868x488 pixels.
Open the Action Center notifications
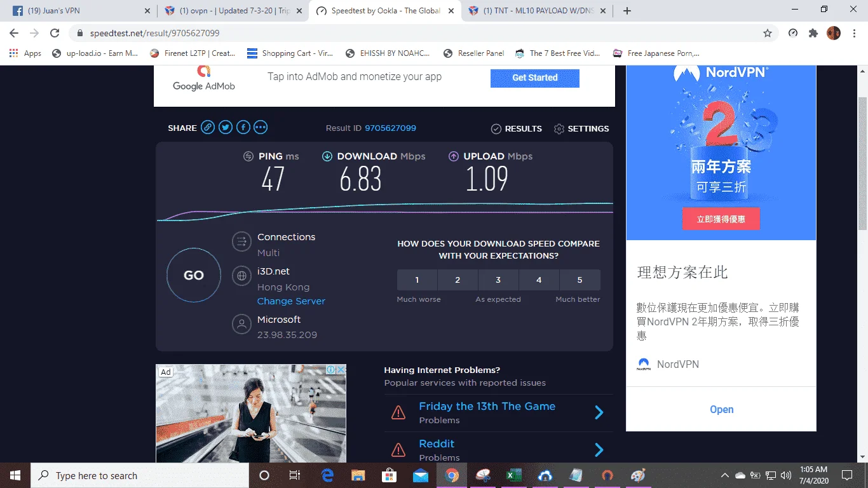(x=846, y=475)
